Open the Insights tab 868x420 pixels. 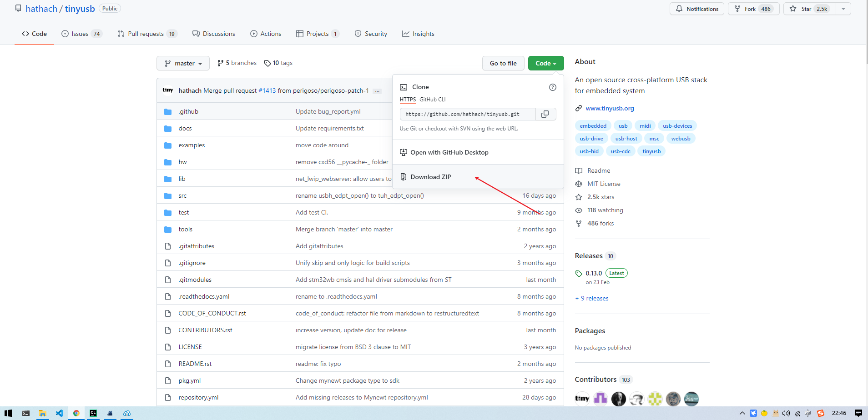tap(418, 34)
